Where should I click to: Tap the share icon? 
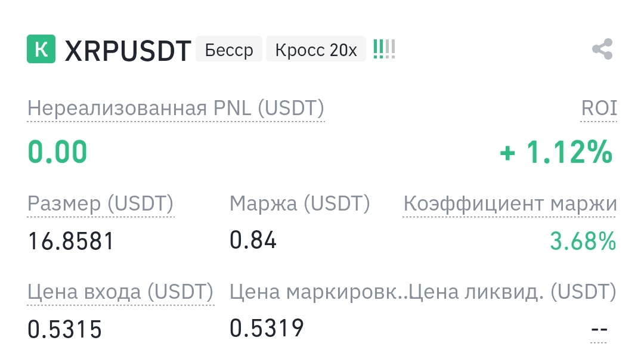pyautogui.click(x=602, y=49)
